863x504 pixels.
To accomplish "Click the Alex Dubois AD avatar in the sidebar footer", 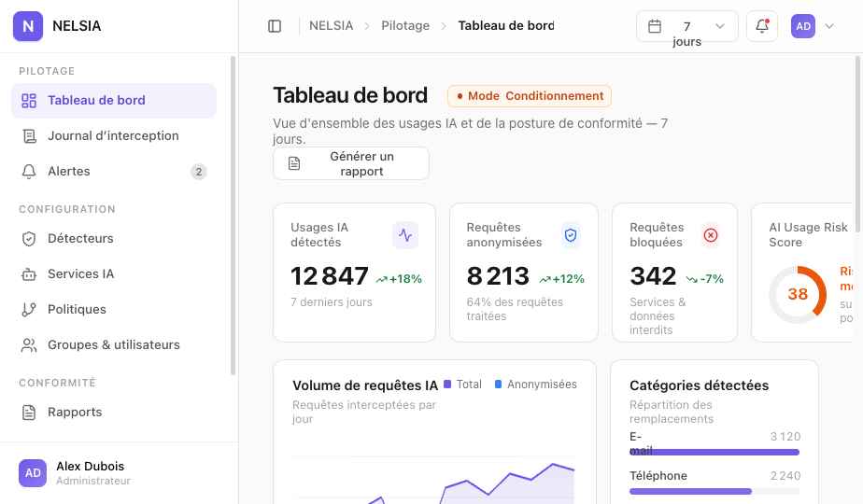I will 33,473.
